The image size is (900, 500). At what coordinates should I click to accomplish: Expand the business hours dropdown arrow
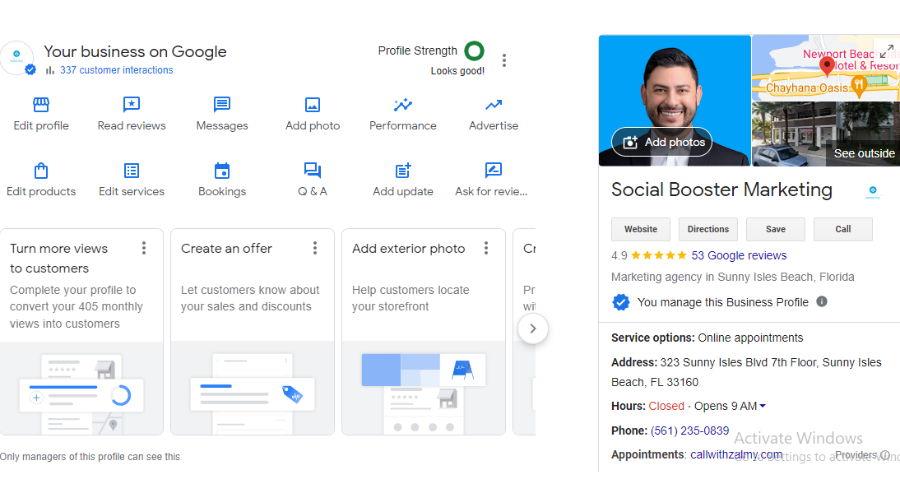tap(763, 406)
